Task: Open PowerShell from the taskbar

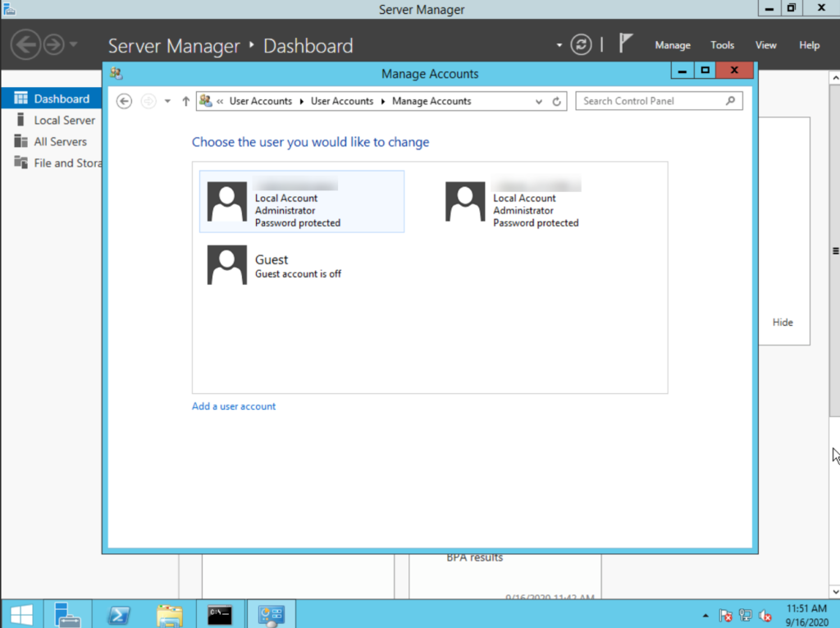Action: (x=118, y=615)
